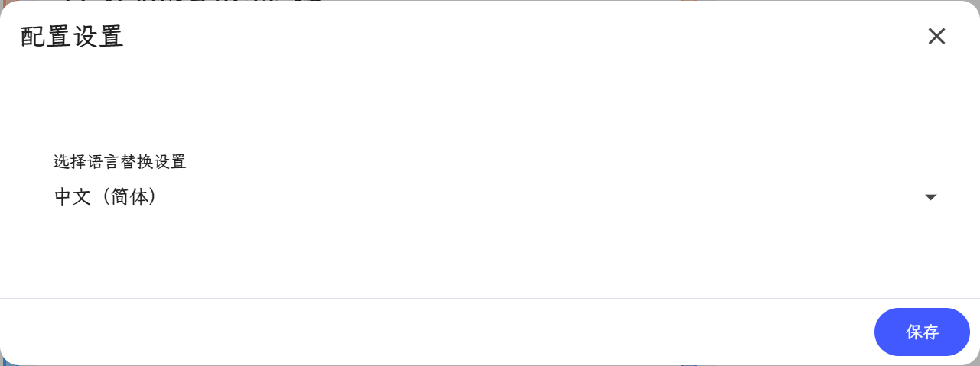Click the blank space above 选择语言替换设置

click(490, 112)
